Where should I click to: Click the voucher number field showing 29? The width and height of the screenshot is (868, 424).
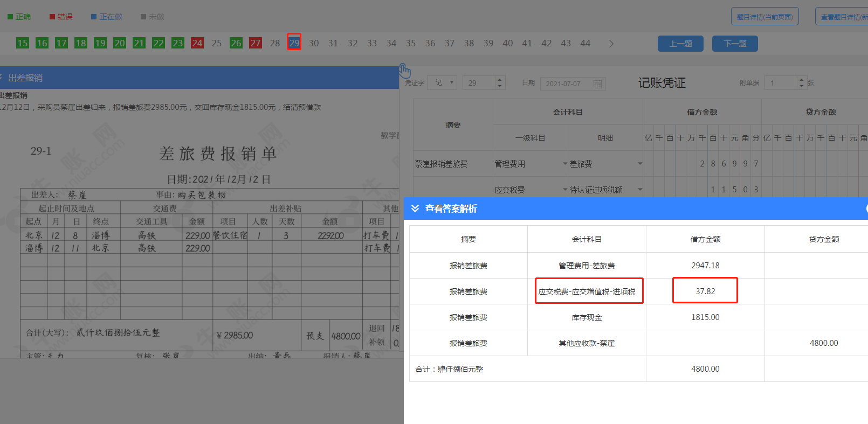pos(479,83)
